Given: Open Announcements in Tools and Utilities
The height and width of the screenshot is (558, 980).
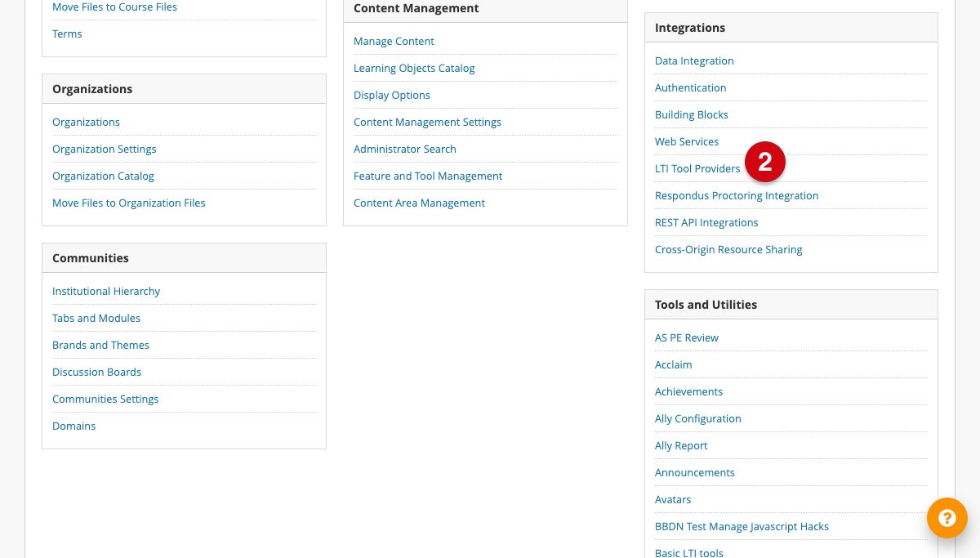Looking at the screenshot, I should point(695,472).
